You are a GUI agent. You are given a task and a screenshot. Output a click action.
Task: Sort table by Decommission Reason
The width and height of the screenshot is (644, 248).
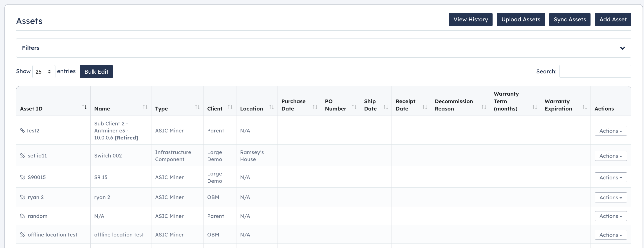click(484, 107)
